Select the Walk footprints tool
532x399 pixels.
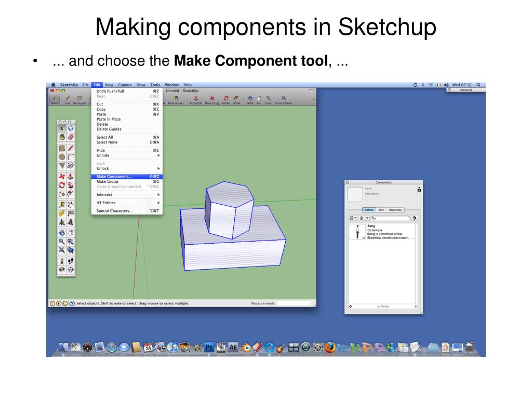tap(71, 261)
